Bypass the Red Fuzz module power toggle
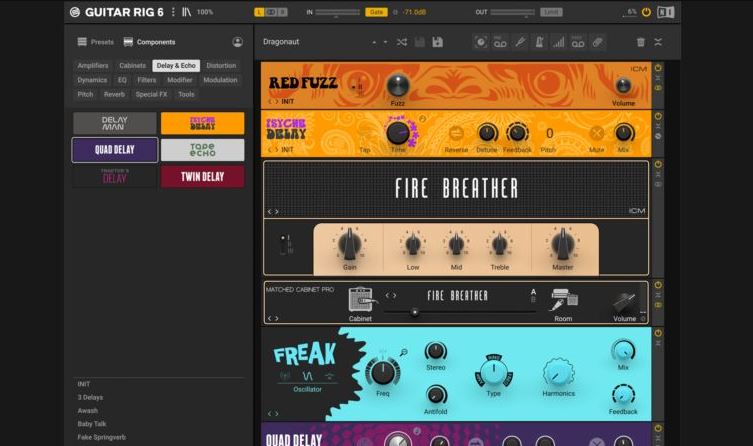 point(658,68)
